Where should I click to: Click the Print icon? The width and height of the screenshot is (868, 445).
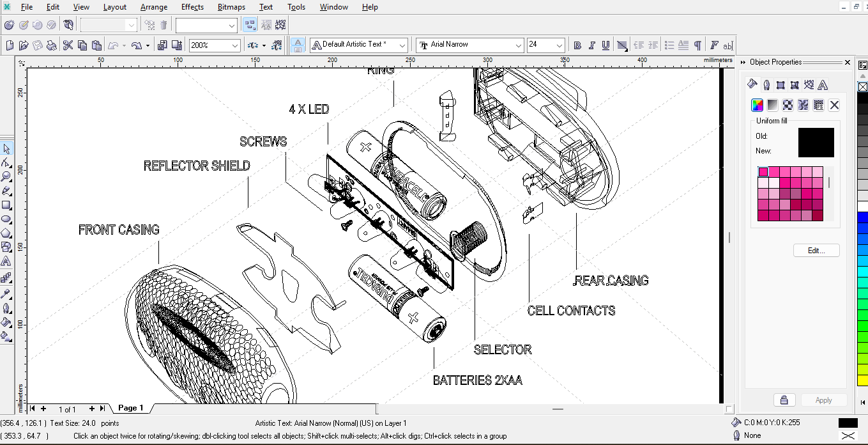(x=52, y=45)
